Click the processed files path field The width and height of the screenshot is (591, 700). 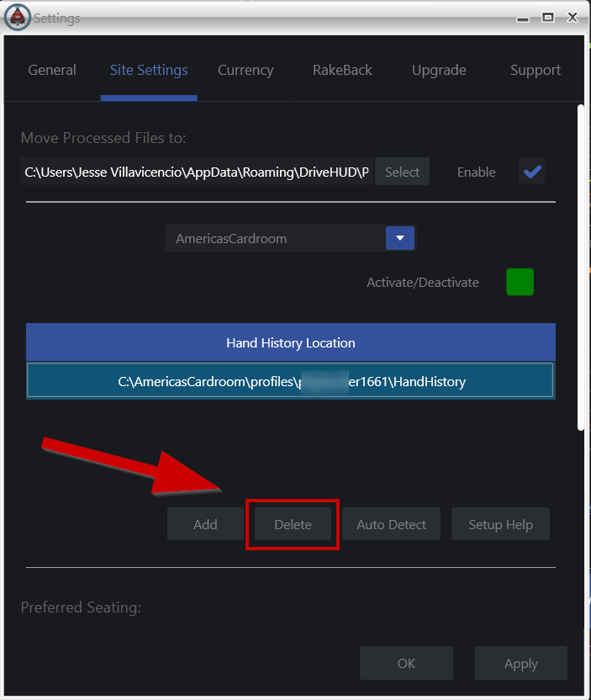coord(196,172)
